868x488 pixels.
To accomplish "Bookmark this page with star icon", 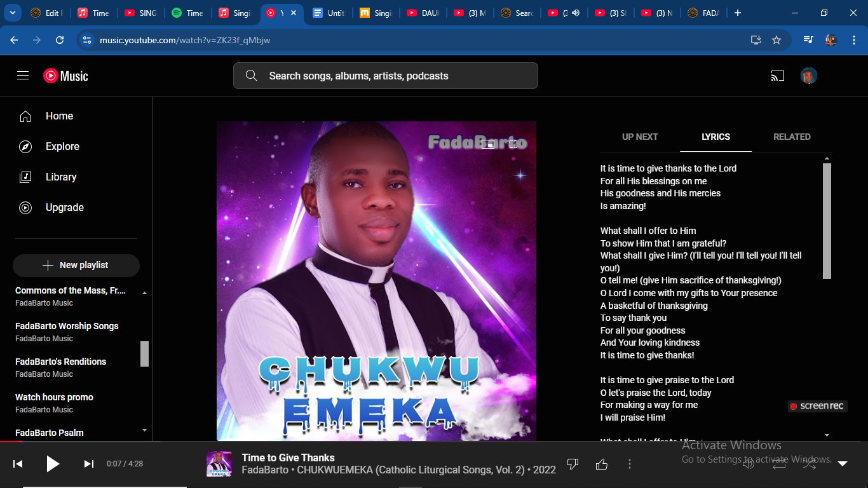I will point(776,40).
